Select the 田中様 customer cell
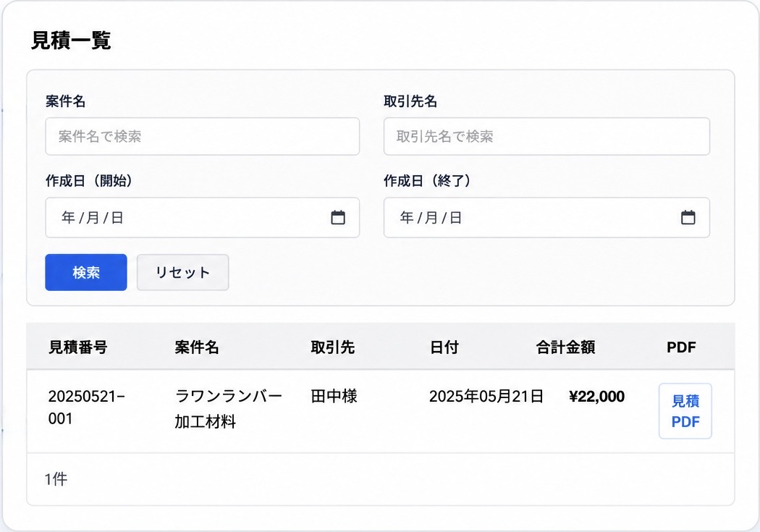This screenshot has height=532, width=760. (334, 397)
